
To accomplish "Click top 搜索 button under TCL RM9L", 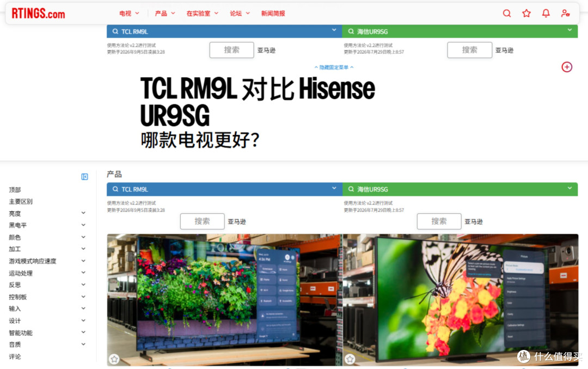I will pos(232,50).
